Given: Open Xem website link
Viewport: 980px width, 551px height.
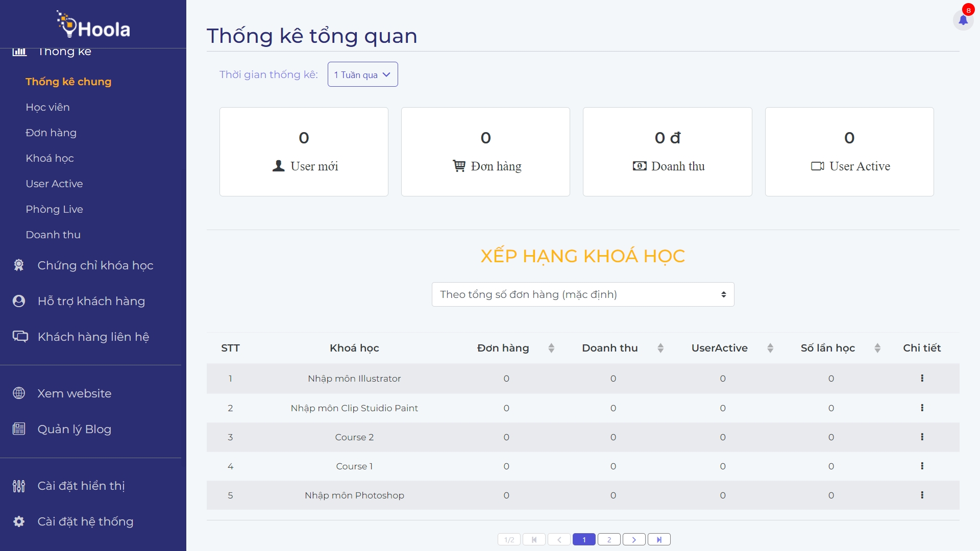Looking at the screenshot, I should pos(74,393).
